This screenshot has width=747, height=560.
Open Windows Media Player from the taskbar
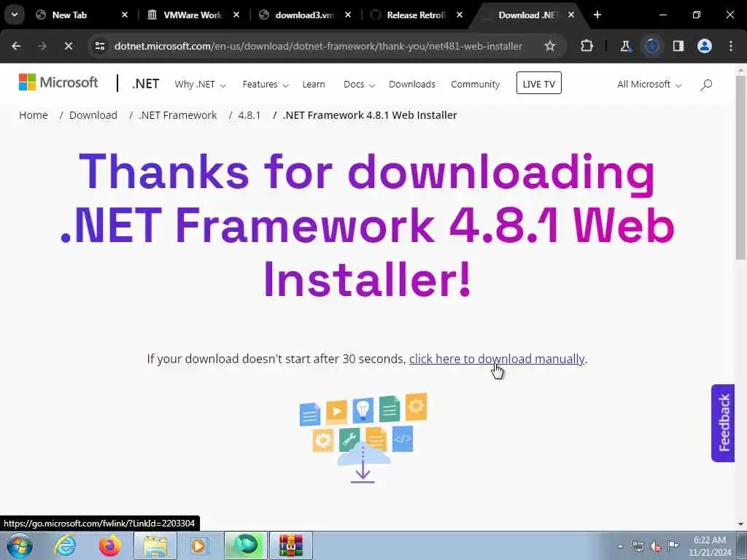pyautogui.click(x=198, y=545)
